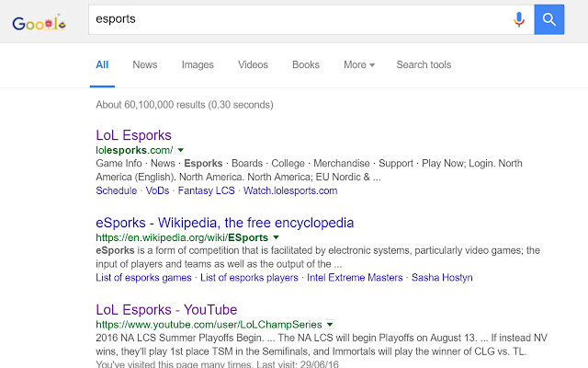
Task: Click the Google doodle logo
Action: coord(39,20)
